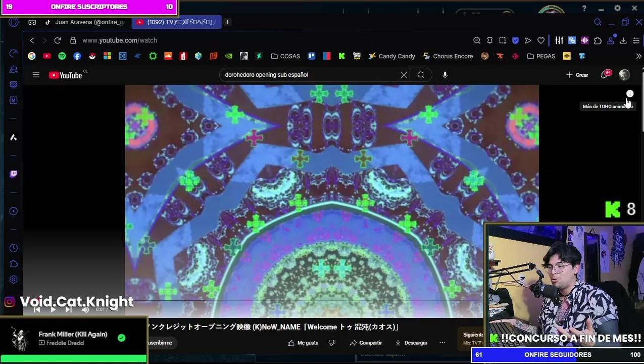Zoom out with the address bar magnifier

tap(477, 40)
